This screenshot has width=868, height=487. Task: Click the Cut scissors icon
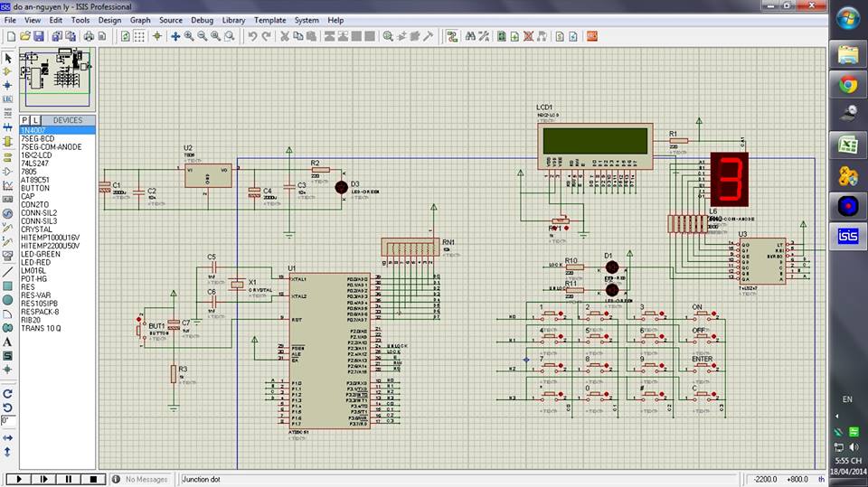tap(284, 36)
